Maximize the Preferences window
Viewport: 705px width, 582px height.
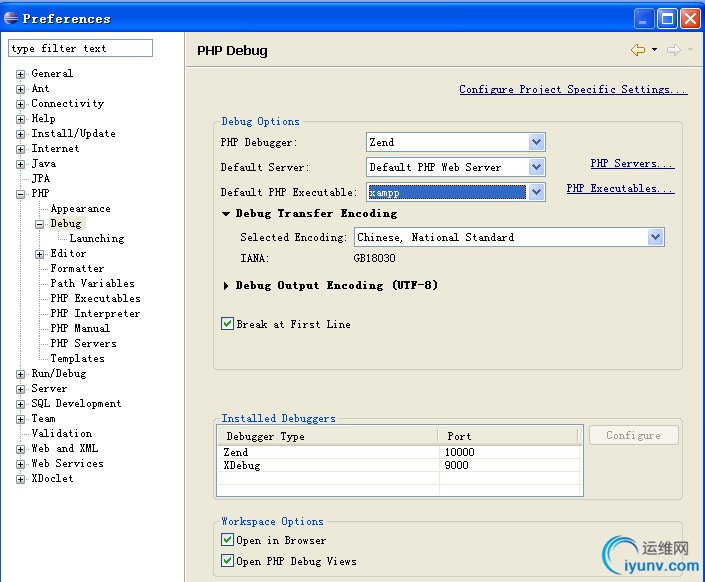point(667,19)
